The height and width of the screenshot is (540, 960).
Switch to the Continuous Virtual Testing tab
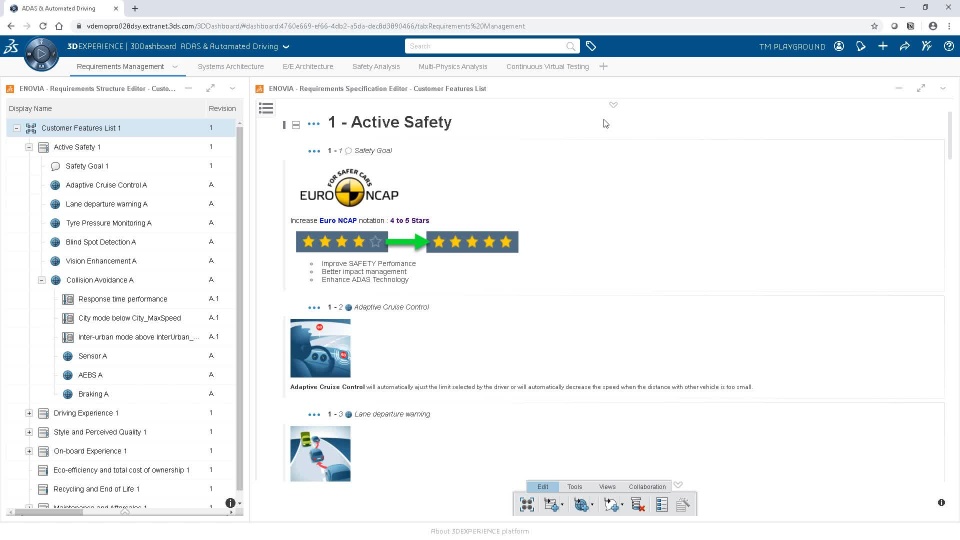click(547, 67)
